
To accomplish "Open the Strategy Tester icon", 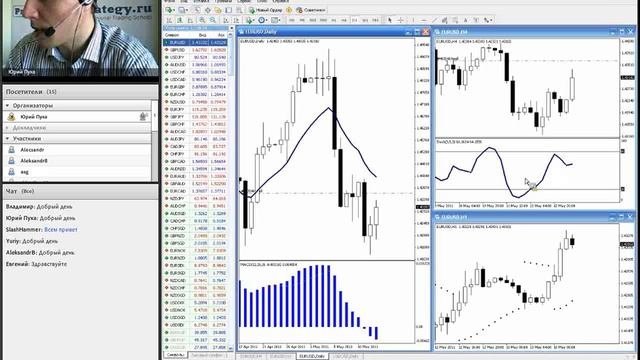I will pyautogui.click(x=239, y=10).
